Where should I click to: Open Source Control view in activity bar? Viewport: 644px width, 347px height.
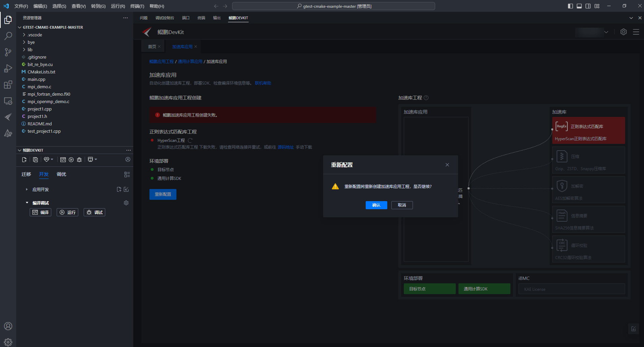pos(8,52)
